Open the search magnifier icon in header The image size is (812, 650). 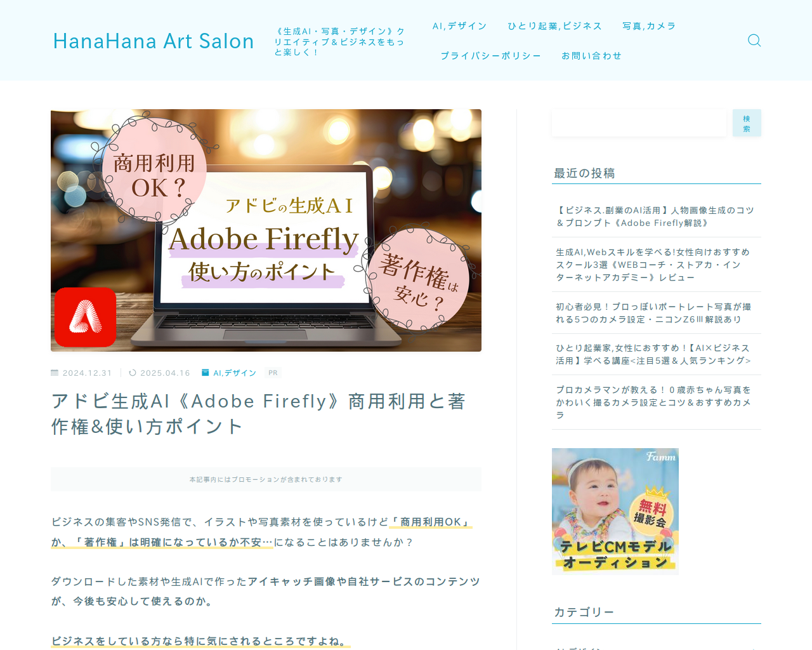point(754,41)
